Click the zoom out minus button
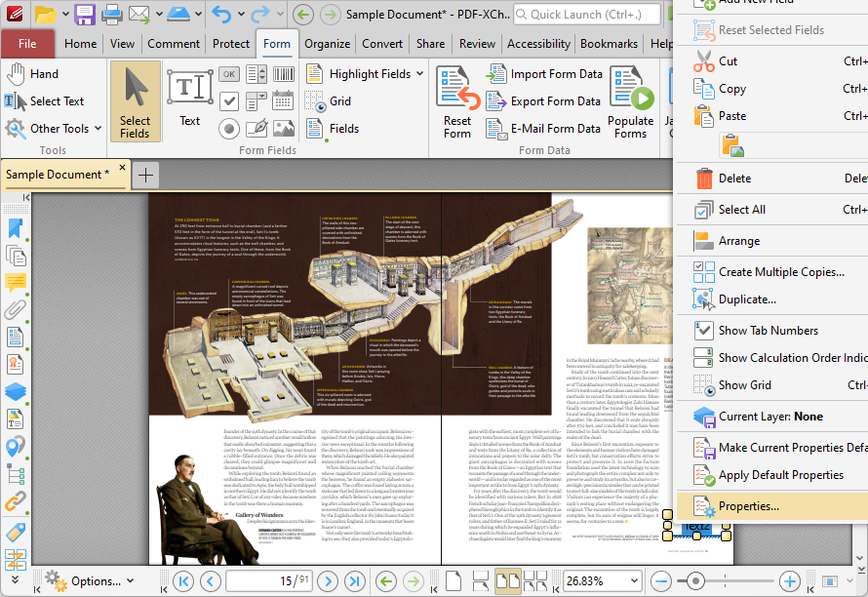Screen dimensions: 868x597 661,581
